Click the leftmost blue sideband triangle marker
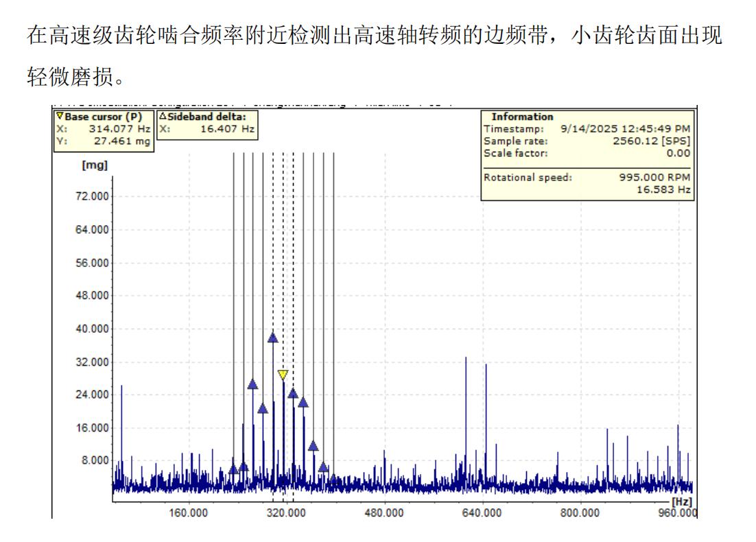The height and width of the screenshot is (542, 756). click(x=233, y=469)
